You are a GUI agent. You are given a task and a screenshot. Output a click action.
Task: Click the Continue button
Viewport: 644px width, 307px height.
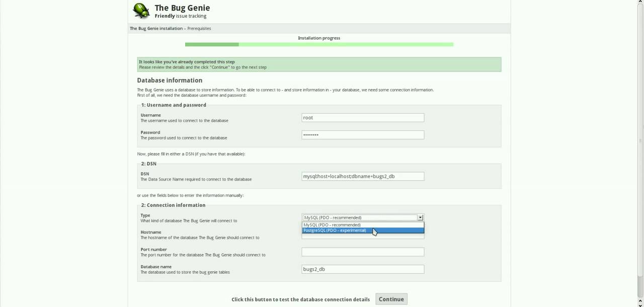point(391,299)
